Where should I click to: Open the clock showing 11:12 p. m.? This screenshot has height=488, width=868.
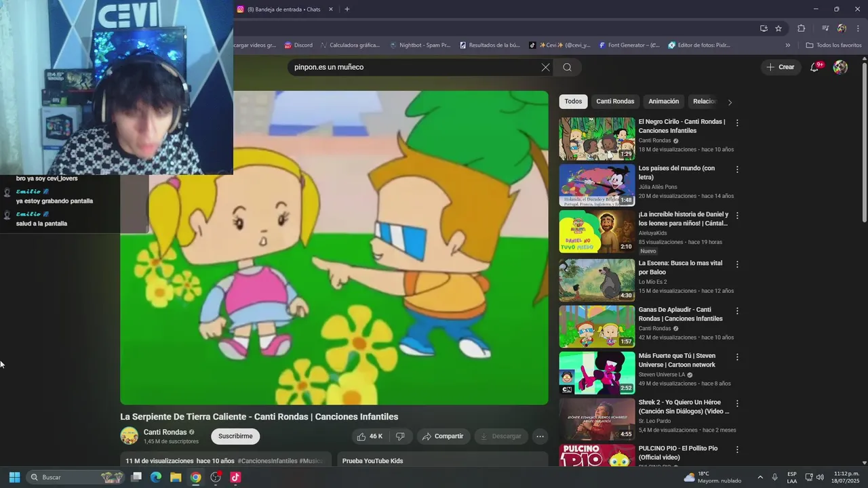pyautogui.click(x=846, y=477)
